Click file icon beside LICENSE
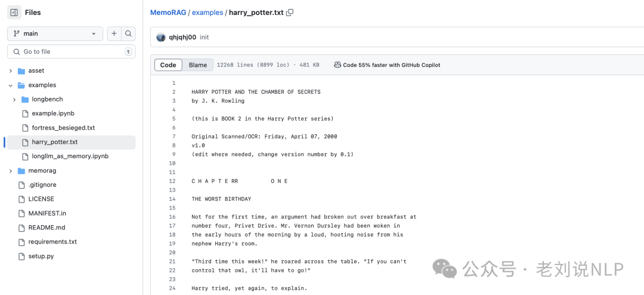The width and height of the screenshot is (644, 295). pyautogui.click(x=21, y=199)
